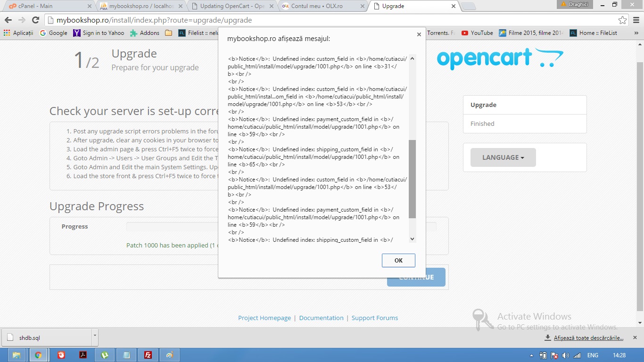644x362 pixels.
Task: Click the Draghici profile button
Action: point(575,4)
